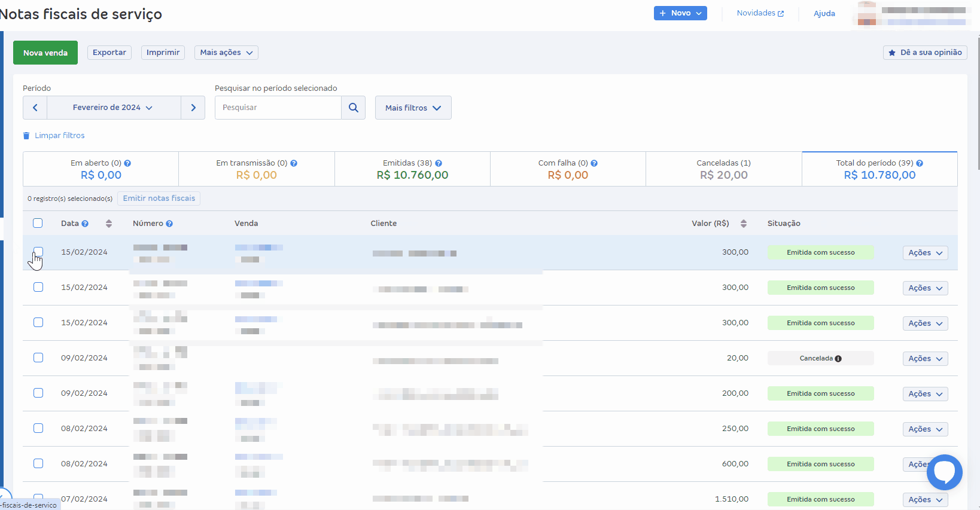This screenshot has height=510, width=980.
Task: Toggle the select-all header checkbox
Action: click(38, 223)
